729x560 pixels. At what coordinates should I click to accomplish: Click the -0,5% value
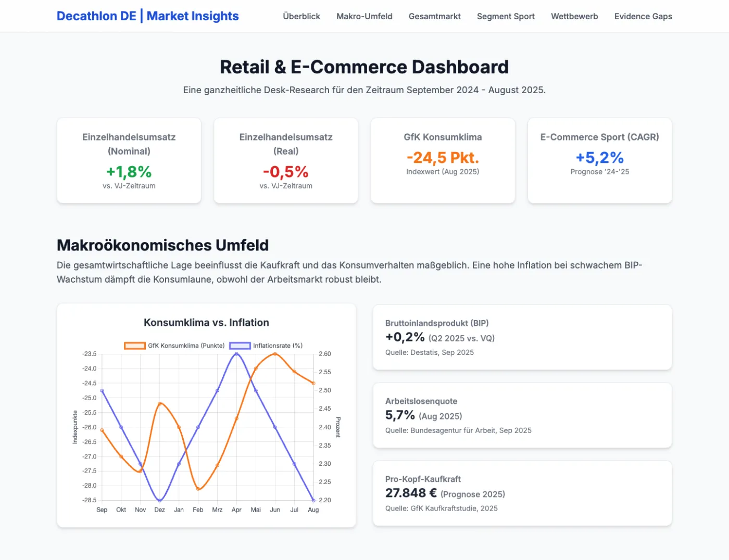[x=286, y=171]
